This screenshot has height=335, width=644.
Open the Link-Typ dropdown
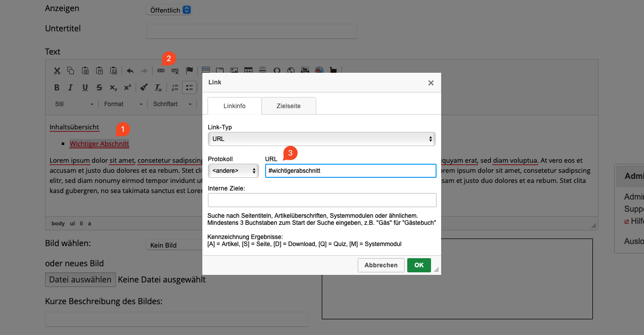click(321, 138)
